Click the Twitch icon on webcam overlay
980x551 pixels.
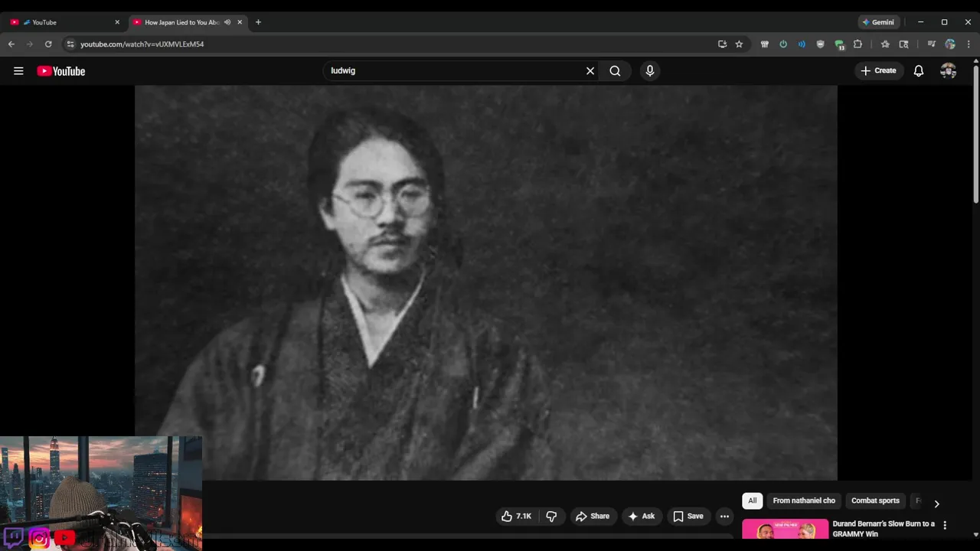[x=13, y=537]
